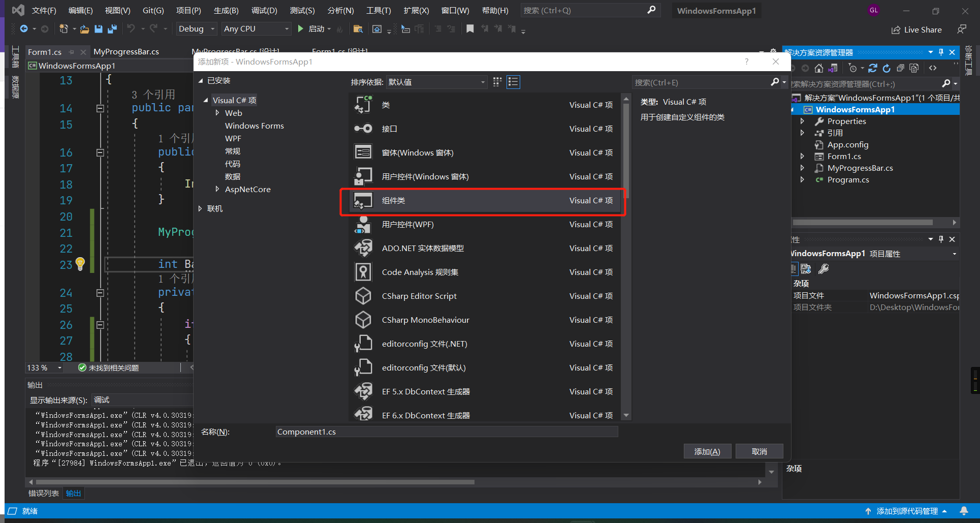Click Show All Files icon in Solution Explorer
The height and width of the screenshot is (523, 980).
coord(914,68)
